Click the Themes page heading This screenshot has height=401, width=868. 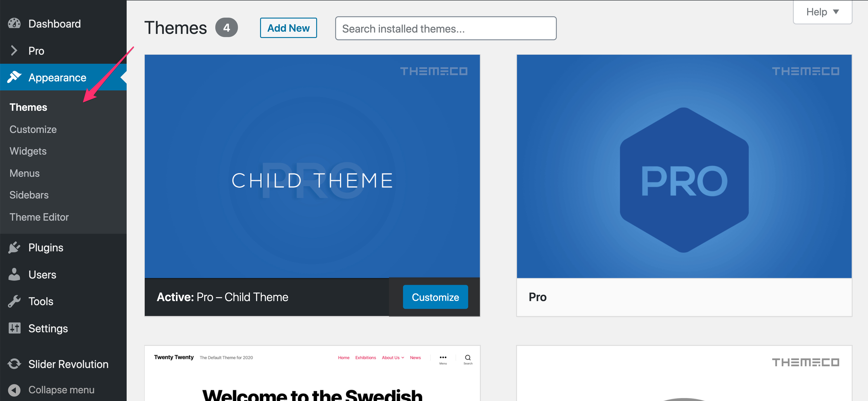[x=175, y=28]
